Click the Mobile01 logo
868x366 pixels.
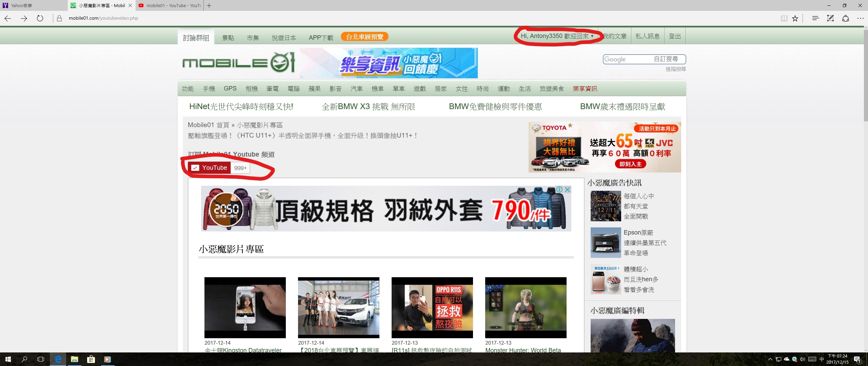pos(238,62)
